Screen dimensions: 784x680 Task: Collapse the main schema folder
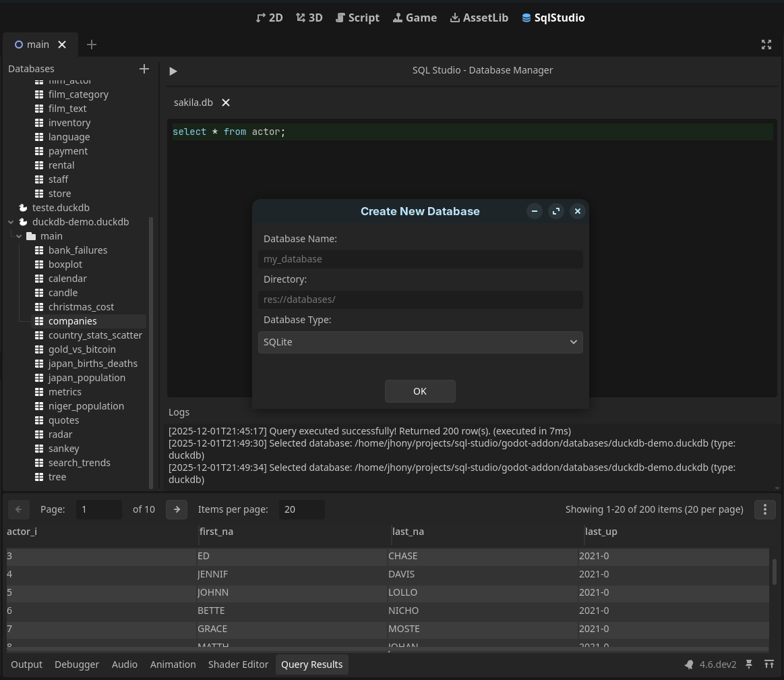(x=19, y=236)
